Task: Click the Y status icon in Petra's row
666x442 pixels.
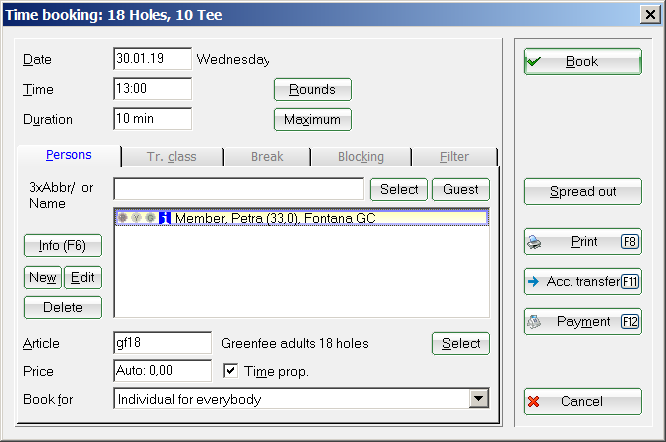Action: 136,218
